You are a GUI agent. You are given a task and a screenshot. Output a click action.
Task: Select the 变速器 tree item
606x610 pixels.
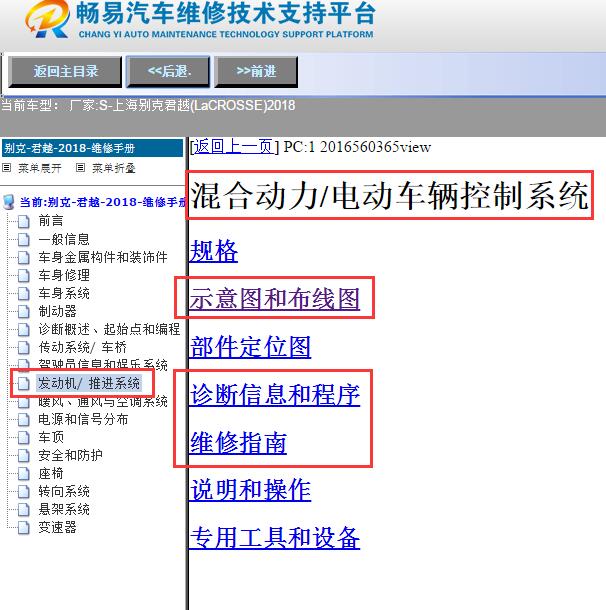pyautogui.click(x=57, y=528)
